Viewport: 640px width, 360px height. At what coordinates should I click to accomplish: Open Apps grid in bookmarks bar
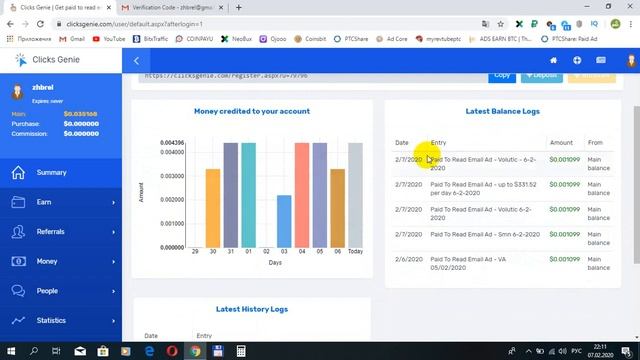[x=10, y=39]
